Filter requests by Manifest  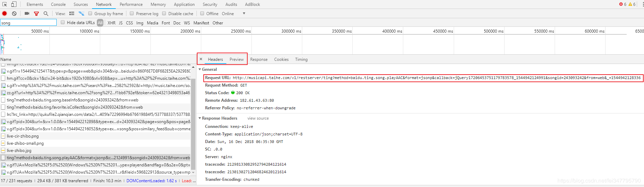coord(201,23)
